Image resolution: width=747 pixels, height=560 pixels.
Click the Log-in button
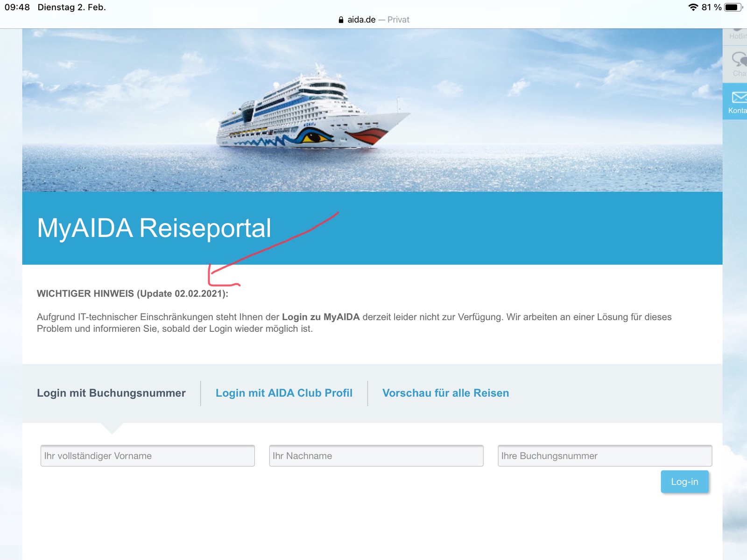(x=684, y=482)
